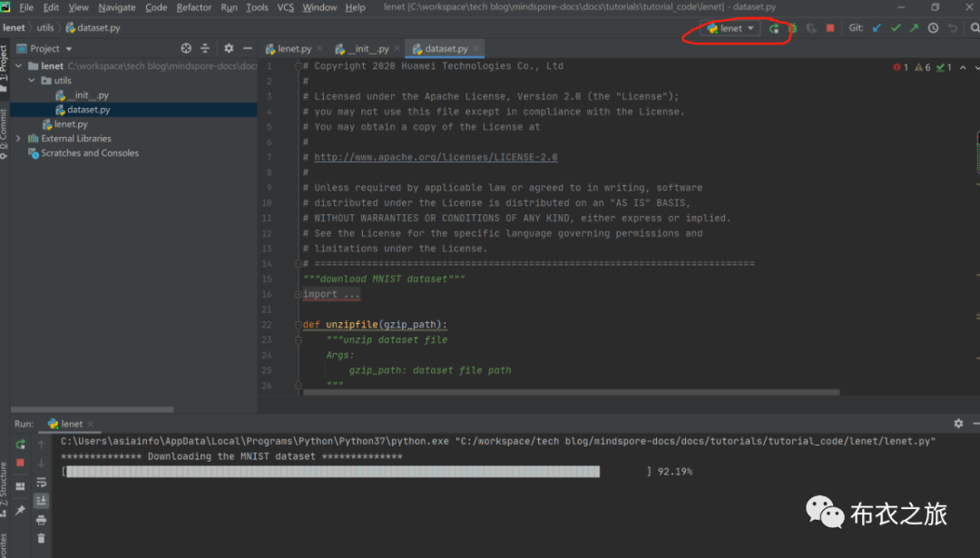Collapse all in Project panel
Screen dimensions: 980x558
(205, 48)
